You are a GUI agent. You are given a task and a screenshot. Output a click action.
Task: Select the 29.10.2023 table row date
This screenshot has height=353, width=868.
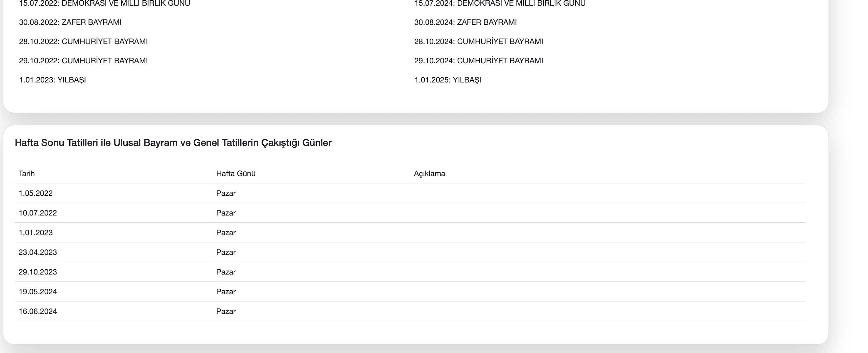pyautogui.click(x=38, y=272)
